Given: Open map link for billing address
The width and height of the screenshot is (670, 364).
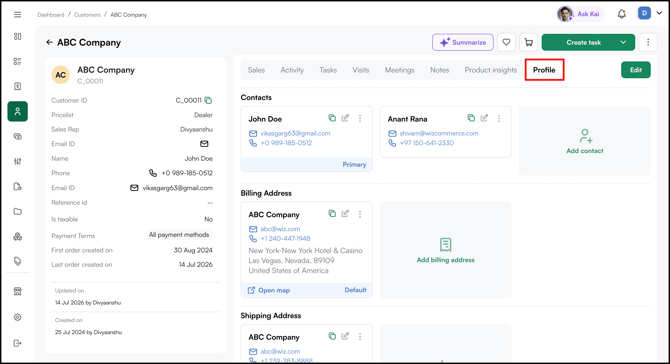Looking at the screenshot, I should 269,290.
